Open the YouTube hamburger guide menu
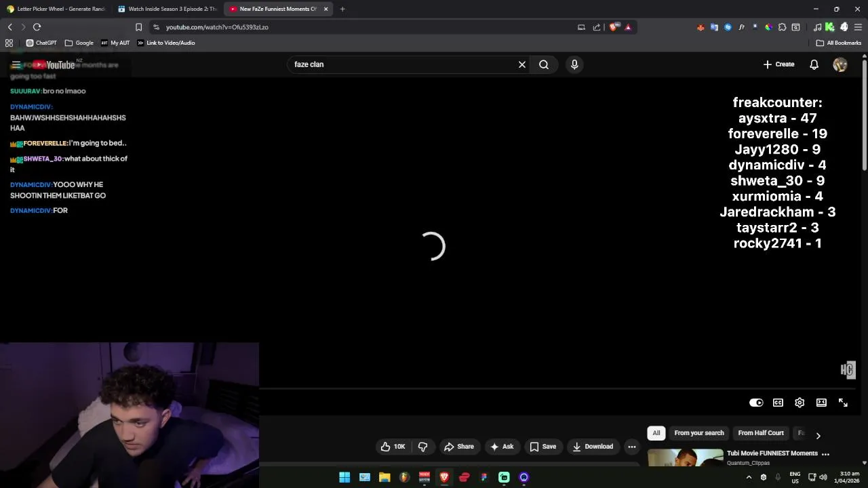The image size is (868, 488). point(16,65)
